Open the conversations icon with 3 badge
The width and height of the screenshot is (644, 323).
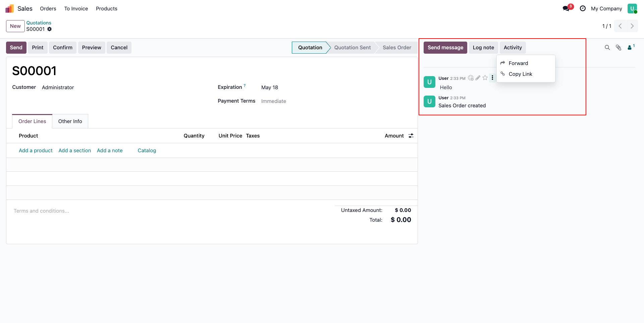(568, 8)
